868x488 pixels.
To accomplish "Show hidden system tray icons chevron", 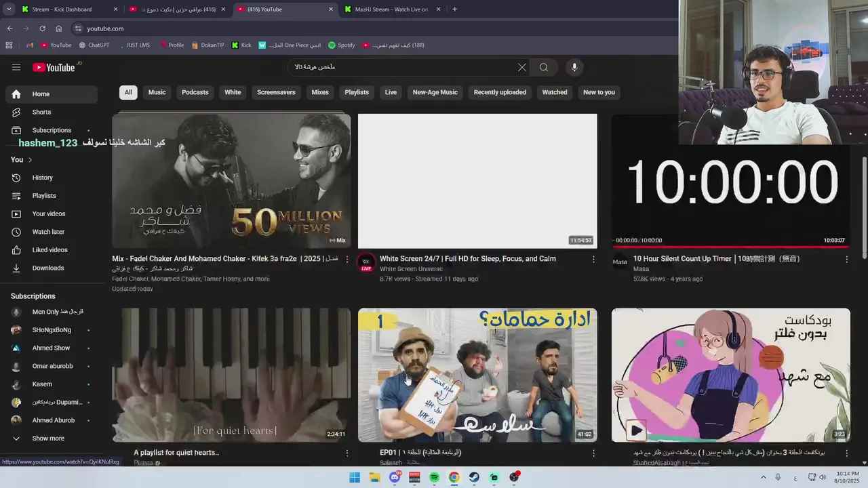I will 762,477.
